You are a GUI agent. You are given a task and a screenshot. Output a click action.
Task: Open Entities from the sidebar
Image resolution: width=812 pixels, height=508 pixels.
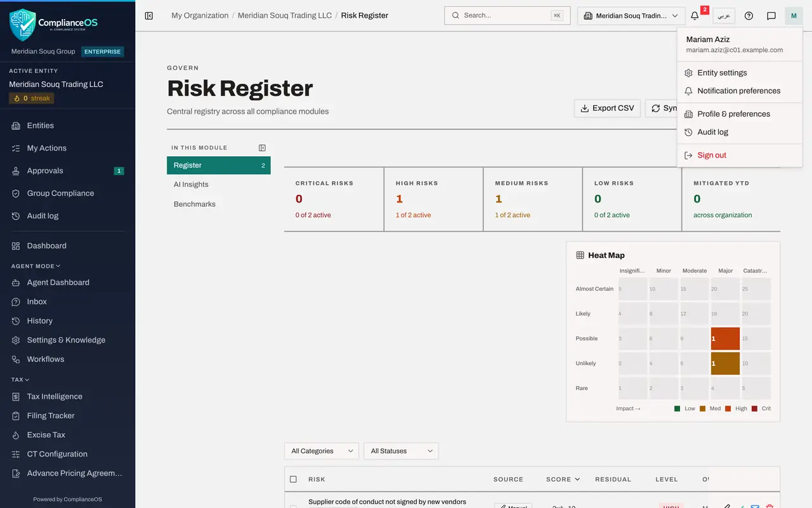pos(67,126)
